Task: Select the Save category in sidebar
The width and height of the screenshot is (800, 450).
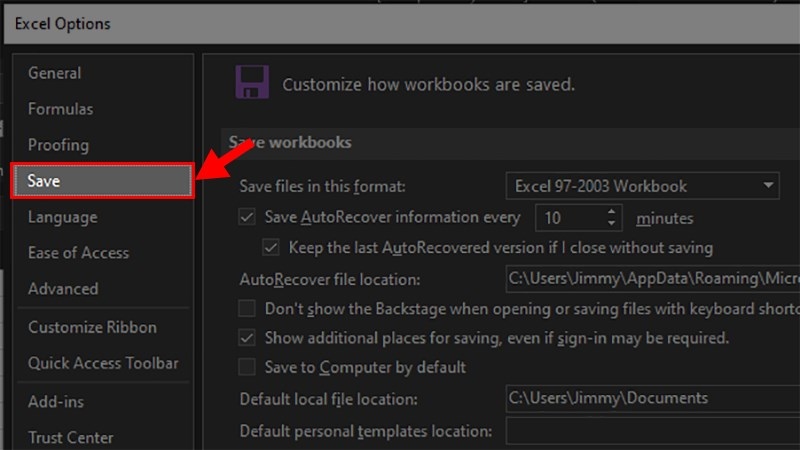Action: [x=100, y=181]
